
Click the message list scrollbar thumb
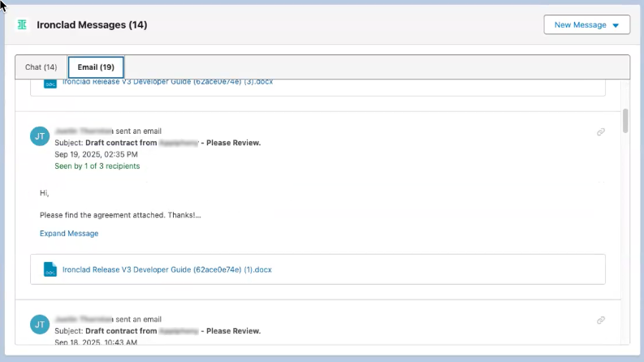coord(625,121)
